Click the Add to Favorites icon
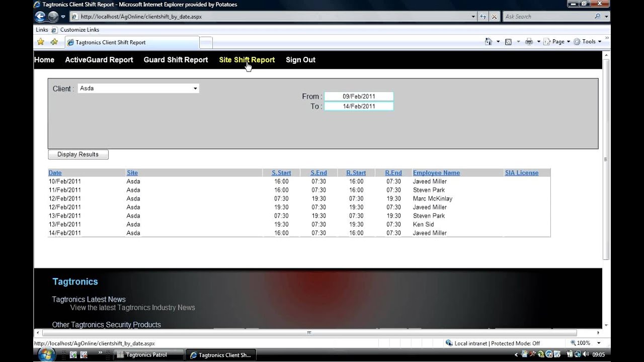This screenshot has height=362, width=644. [x=54, y=42]
